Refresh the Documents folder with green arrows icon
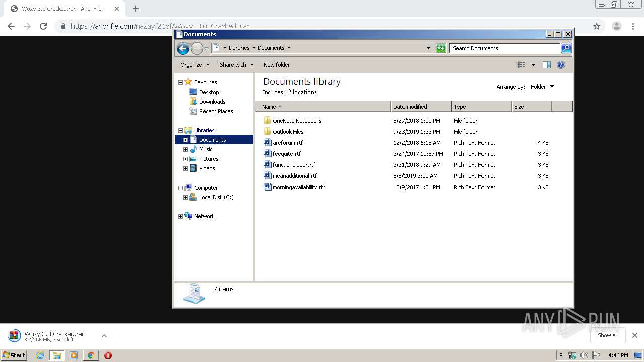This screenshot has width=644, height=362. coord(441,48)
